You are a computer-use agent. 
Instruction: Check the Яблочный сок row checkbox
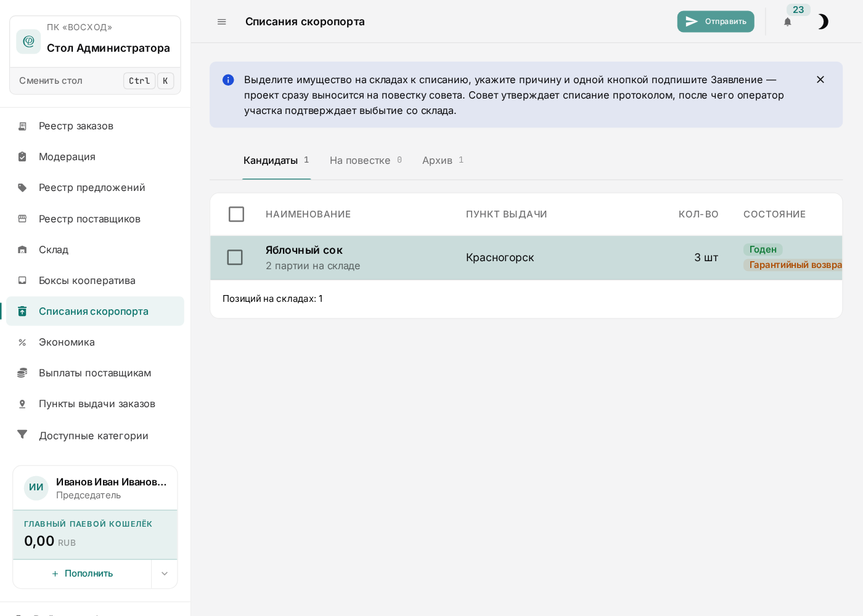pos(235,257)
